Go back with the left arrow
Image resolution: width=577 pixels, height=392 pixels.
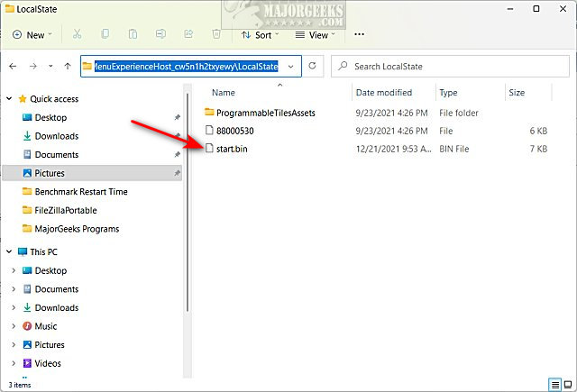point(13,66)
